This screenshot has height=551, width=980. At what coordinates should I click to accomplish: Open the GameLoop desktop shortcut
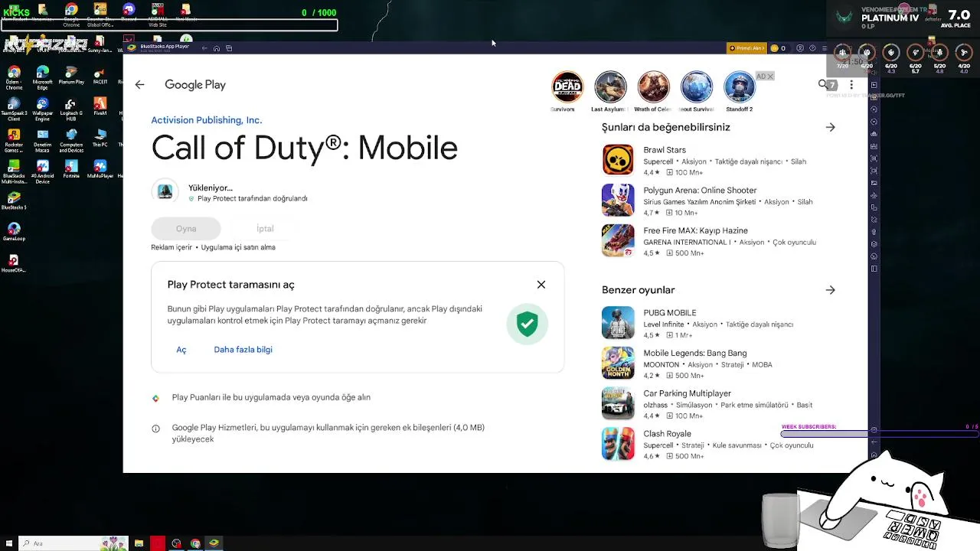(x=14, y=232)
